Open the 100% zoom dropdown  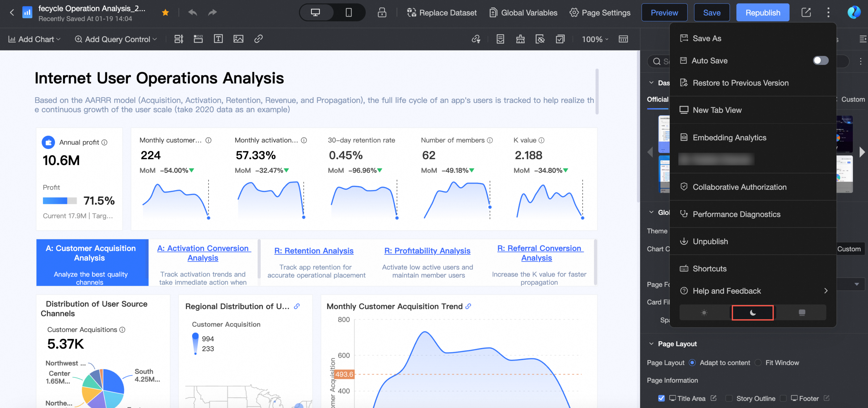595,39
